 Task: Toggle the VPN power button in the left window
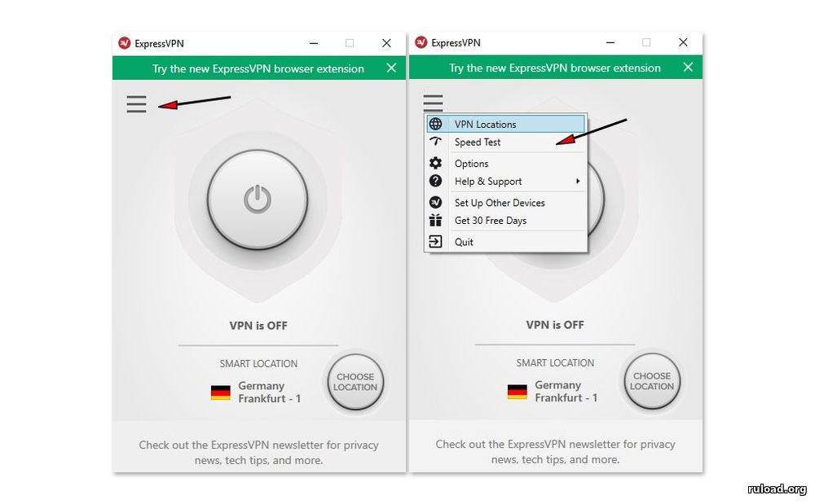coord(258,199)
